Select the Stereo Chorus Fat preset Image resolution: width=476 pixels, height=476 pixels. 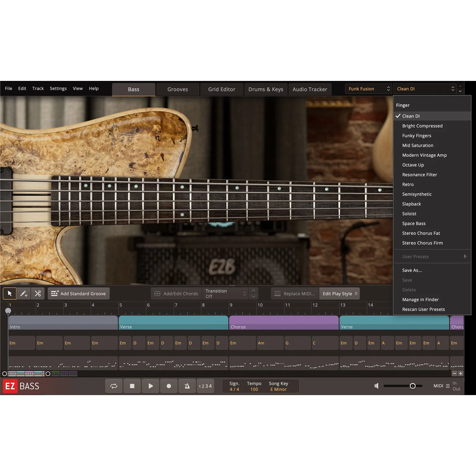pos(432,233)
